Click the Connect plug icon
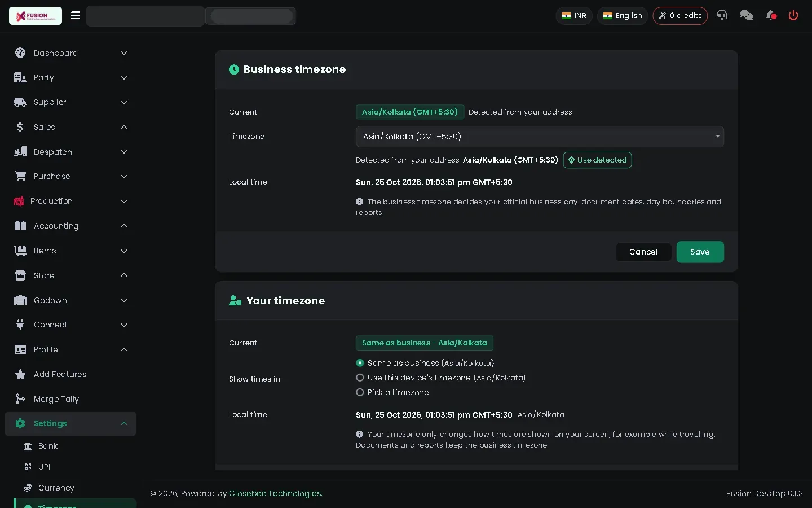This screenshot has width=812, height=508. (x=20, y=325)
